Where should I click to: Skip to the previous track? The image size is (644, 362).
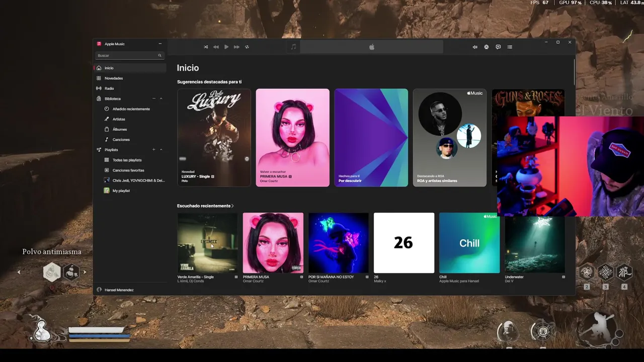tap(216, 47)
